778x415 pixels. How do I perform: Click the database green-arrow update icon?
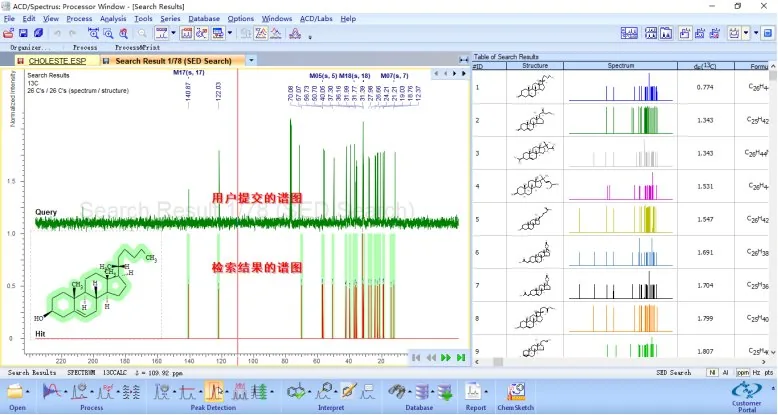pos(445,392)
